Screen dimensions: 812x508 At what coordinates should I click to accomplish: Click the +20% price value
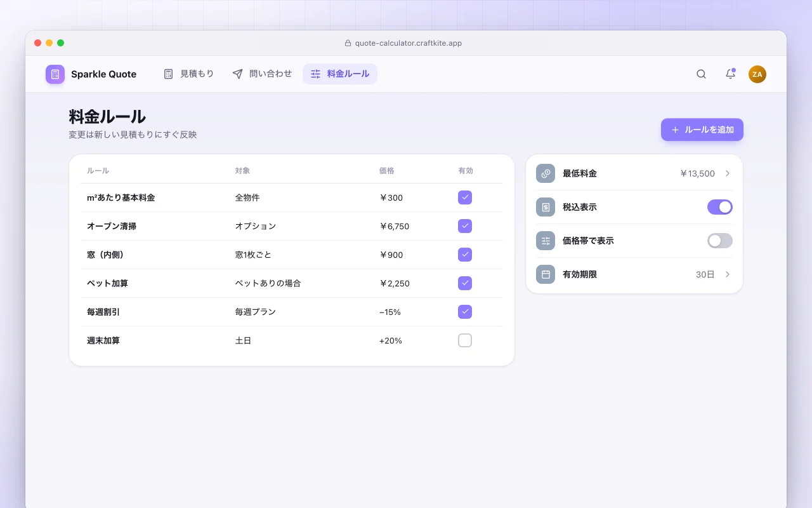(391, 340)
